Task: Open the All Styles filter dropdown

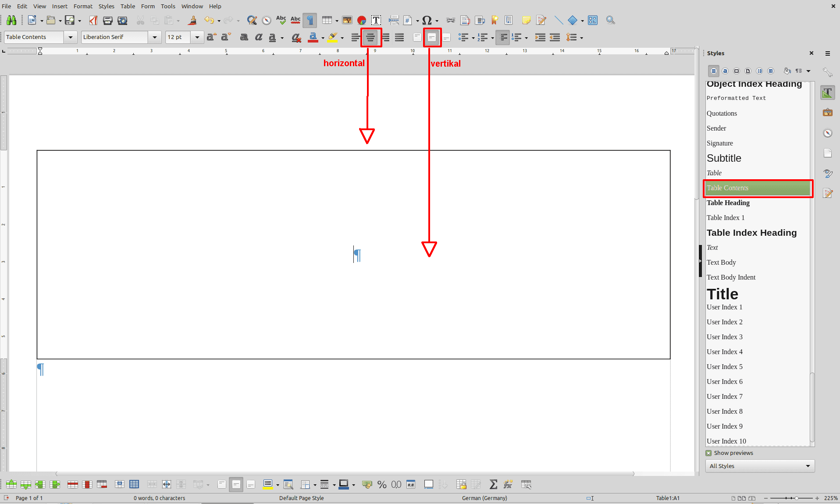Action: pyautogui.click(x=760, y=466)
